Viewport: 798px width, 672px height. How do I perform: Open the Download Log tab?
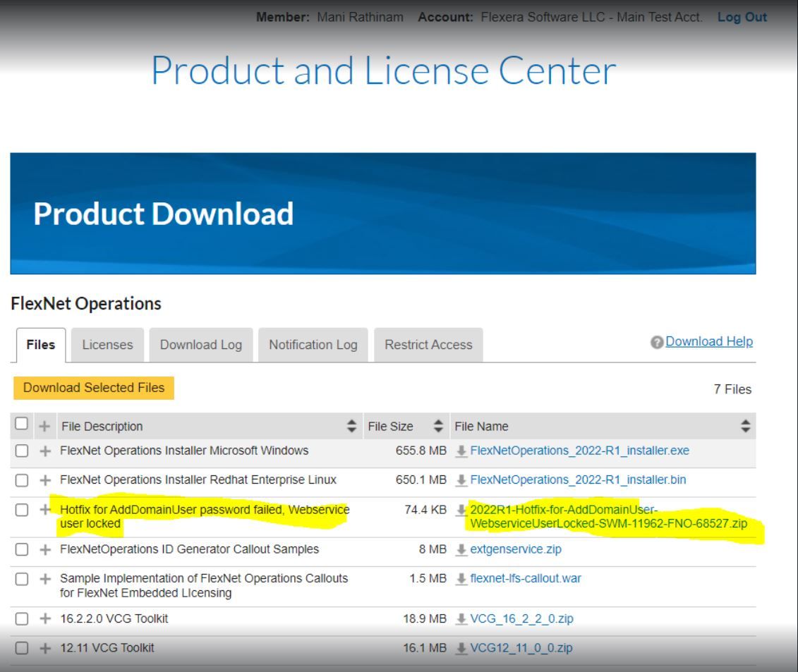pyautogui.click(x=200, y=345)
